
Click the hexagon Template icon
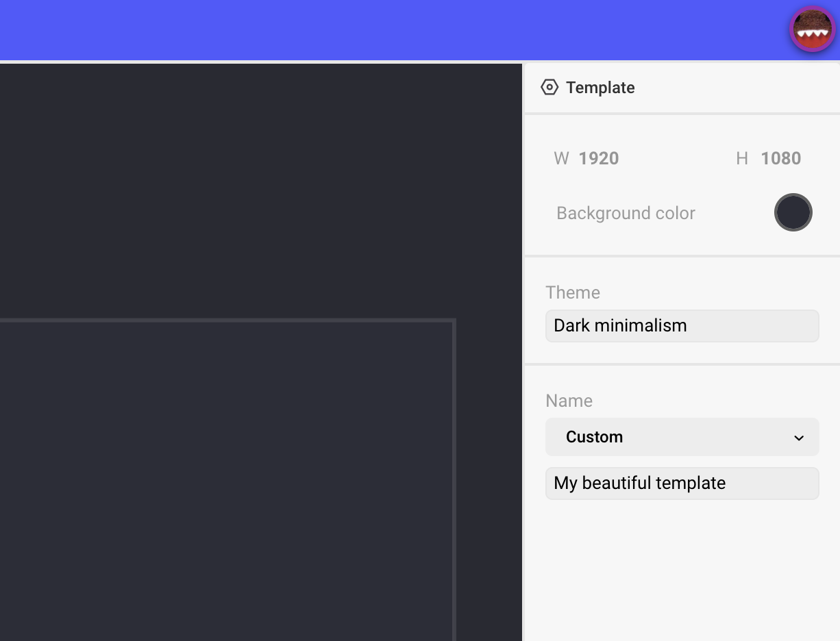point(549,88)
